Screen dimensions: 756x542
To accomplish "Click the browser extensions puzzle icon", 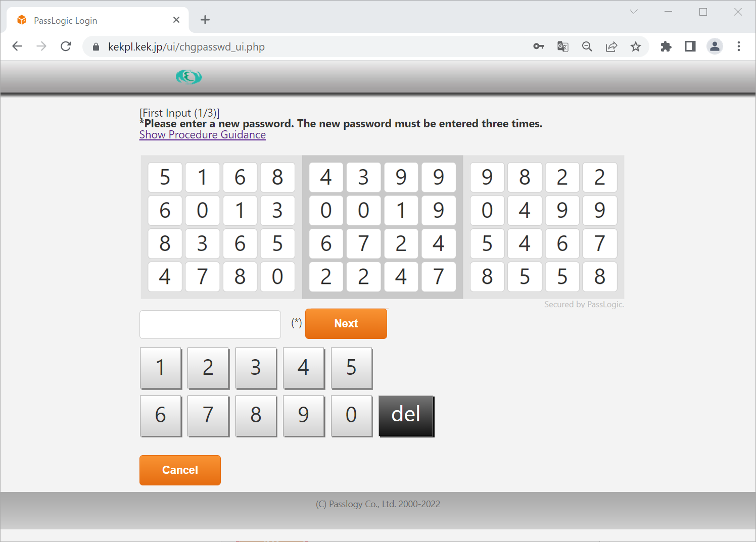I will tap(666, 46).
